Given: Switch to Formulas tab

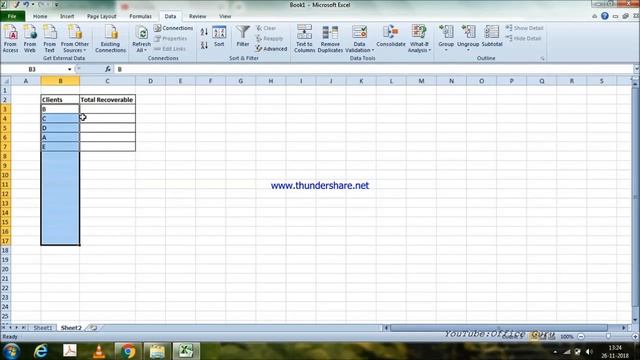Looking at the screenshot, I should click(x=140, y=16).
